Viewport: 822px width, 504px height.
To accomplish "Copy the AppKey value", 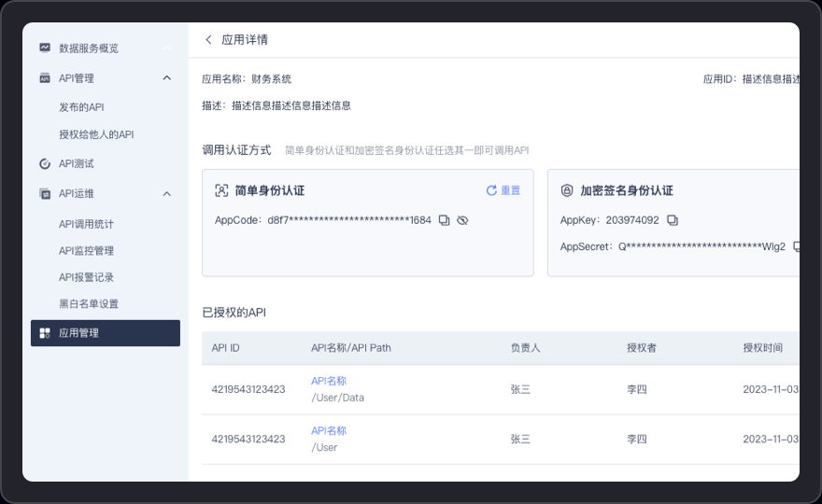I will pyautogui.click(x=673, y=220).
